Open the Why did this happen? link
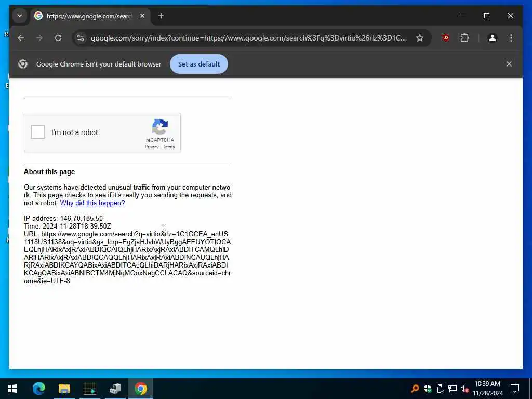532x399 pixels. pyautogui.click(x=92, y=203)
